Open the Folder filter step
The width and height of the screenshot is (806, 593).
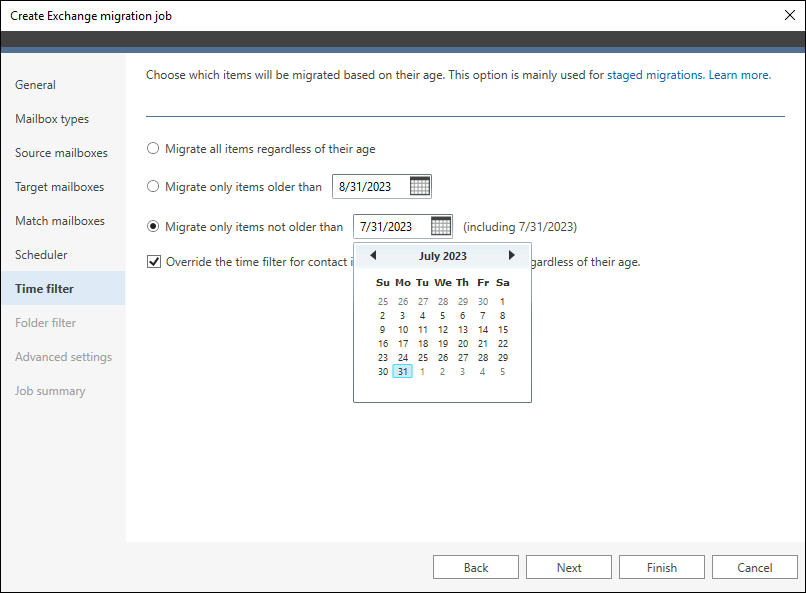pos(45,323)
